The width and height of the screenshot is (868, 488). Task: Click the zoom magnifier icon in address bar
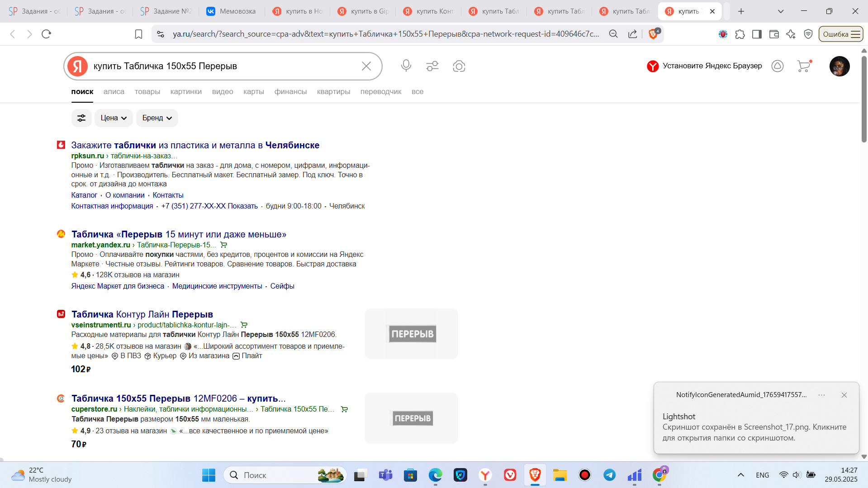click(613, 34)
